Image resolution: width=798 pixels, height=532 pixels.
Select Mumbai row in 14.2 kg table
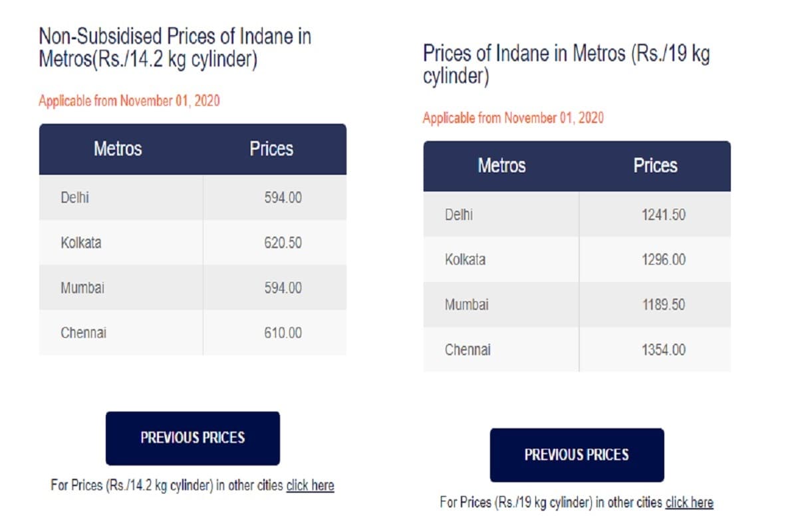193,288
